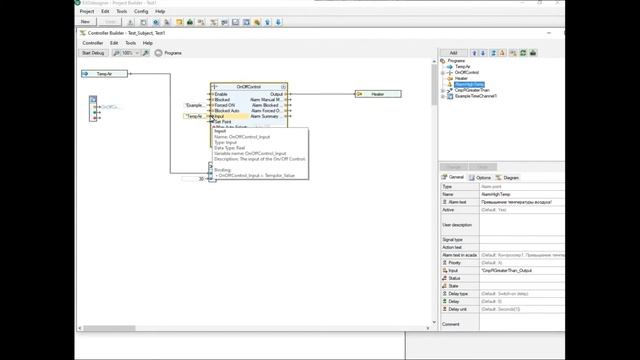Select the Heater block on the canvas
This screenshot has width=640, height=360.
(378, 94)
